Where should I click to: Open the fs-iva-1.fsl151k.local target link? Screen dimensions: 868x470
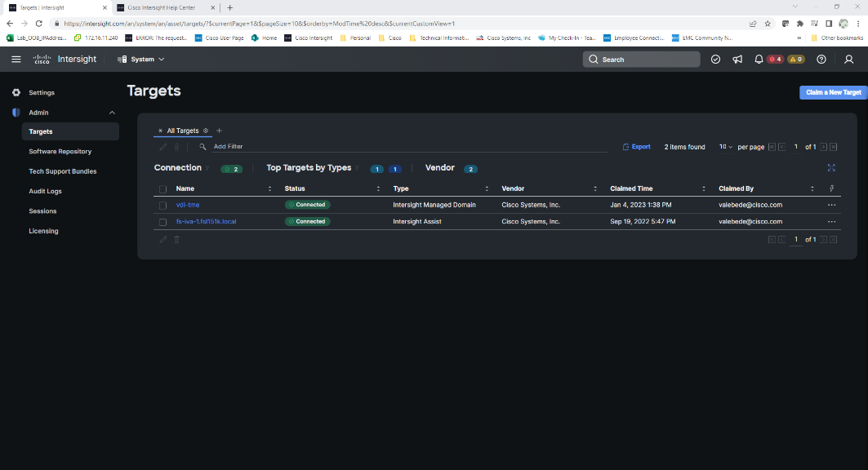pos(206,221)
